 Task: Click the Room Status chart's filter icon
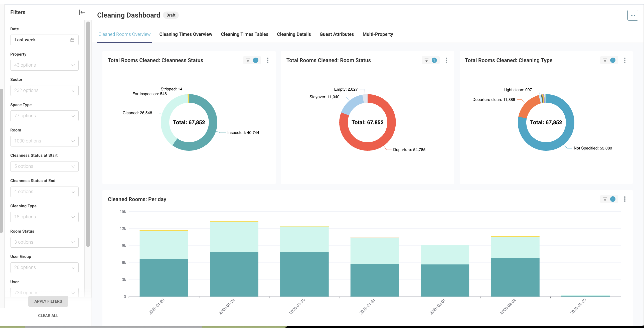point(426,60)
